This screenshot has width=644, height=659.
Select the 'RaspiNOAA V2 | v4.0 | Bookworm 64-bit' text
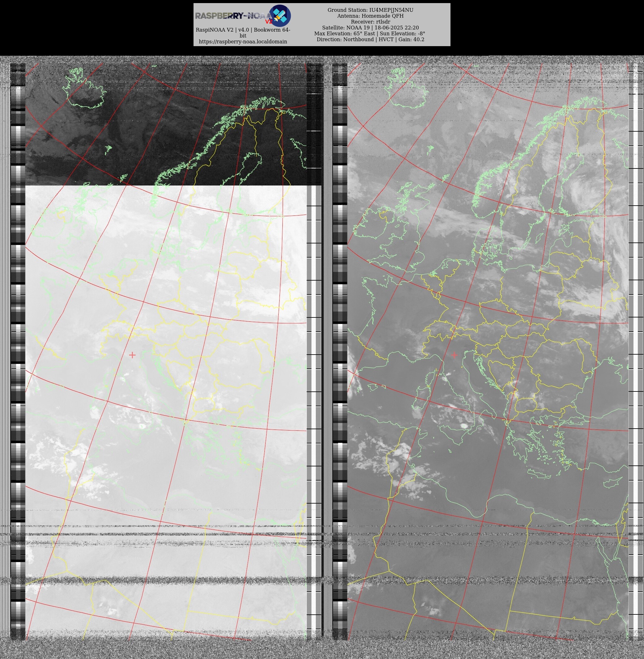coord(243,33)
